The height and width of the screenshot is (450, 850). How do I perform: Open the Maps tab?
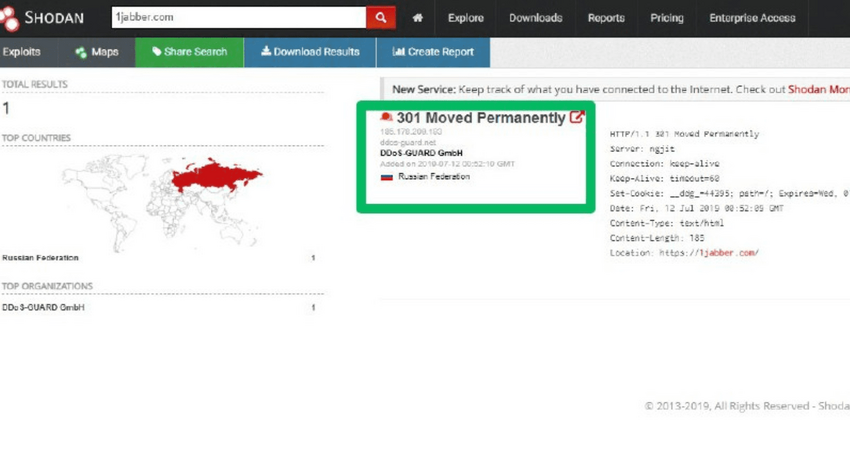pos(97,52)
